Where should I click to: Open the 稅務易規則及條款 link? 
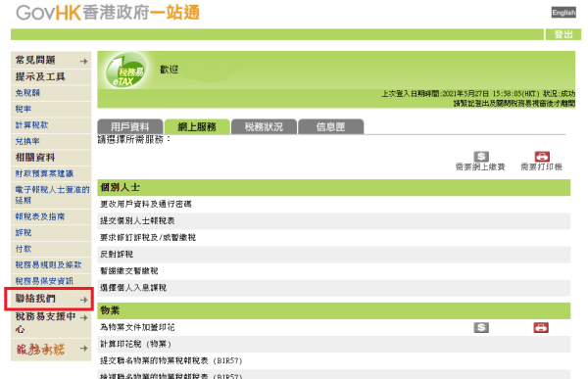pyautogui.click(x=48, y=264)
